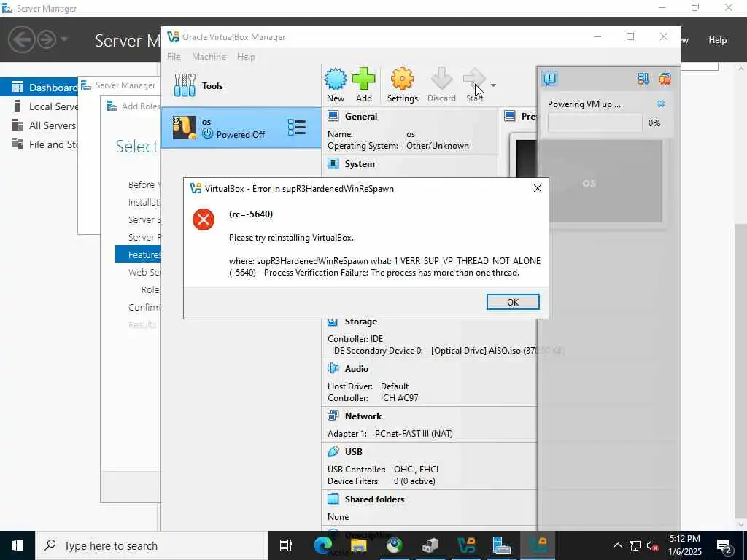This screenshot has width=747, height=560.
Task: Select All Servers in Server Manager
Action: (x=44, y=125)
